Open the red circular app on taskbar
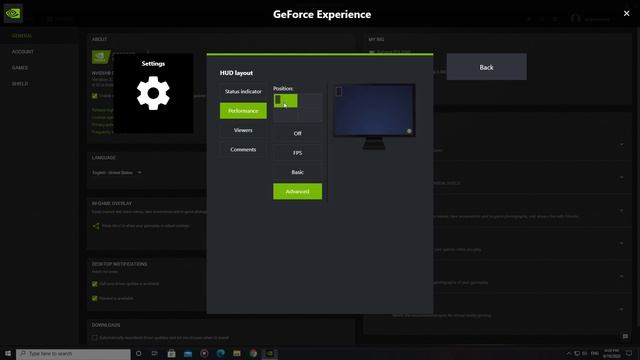This screenshot has height=360, width=640. [x=204, y=353]
